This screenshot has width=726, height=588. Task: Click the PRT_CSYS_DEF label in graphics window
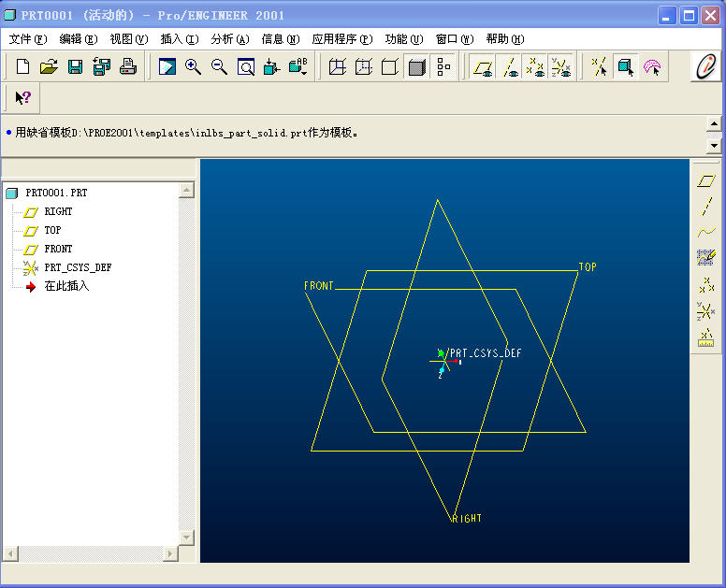[486, 353]
